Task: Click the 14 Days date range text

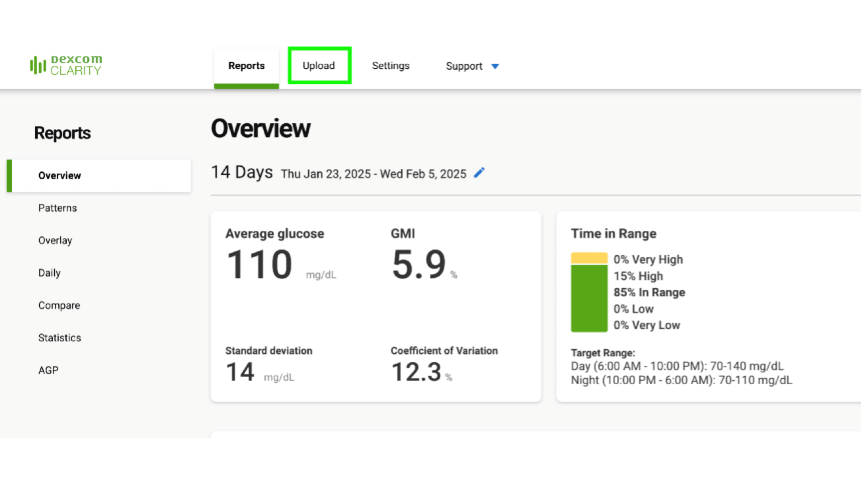Action: [x=242, y=172]
